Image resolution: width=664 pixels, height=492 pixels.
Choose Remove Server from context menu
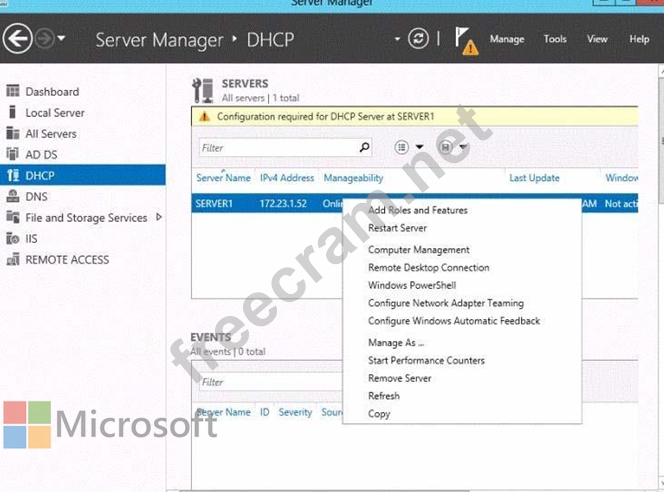[x=399, y=378]
